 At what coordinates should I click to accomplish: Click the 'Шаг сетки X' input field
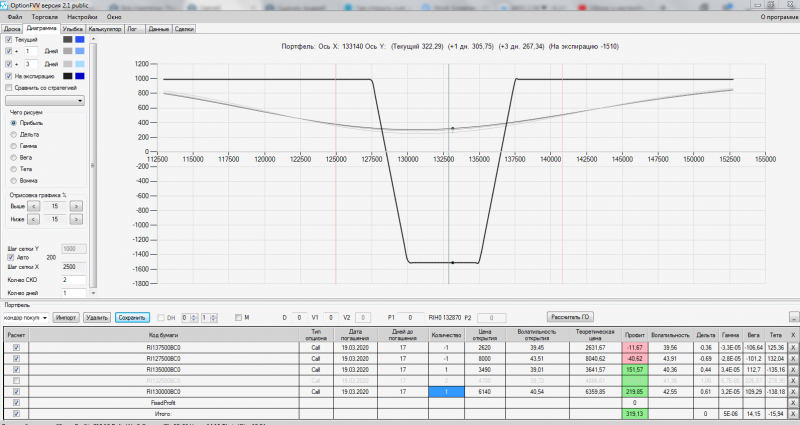tap(73, 267)
